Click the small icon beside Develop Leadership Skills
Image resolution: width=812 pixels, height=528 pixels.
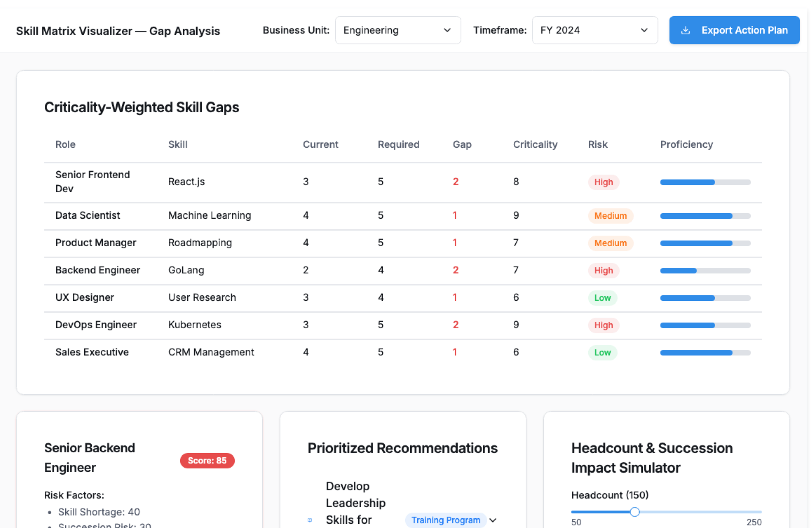coord(310,520)
